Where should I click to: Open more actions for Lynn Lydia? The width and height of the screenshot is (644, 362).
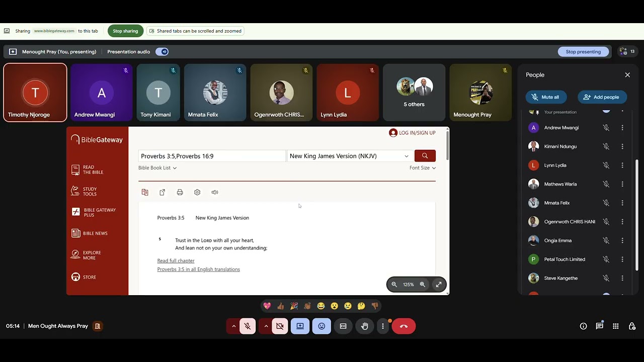tap(622, 165)
